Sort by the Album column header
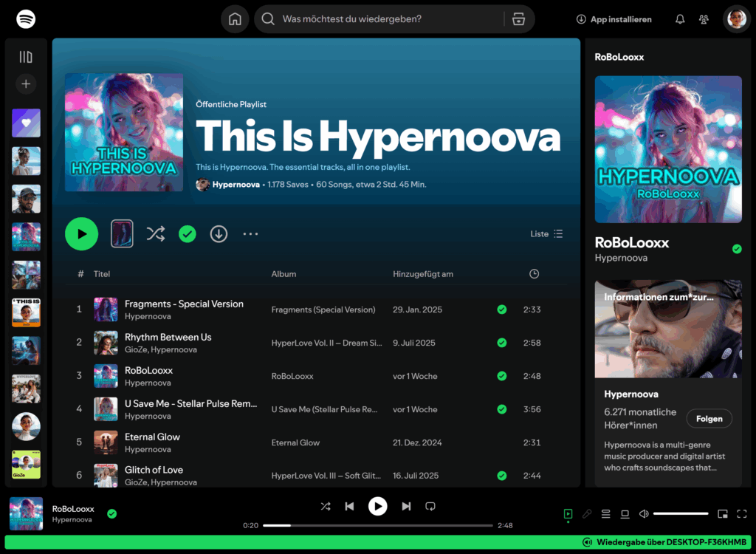 click(x=283, y=274)
